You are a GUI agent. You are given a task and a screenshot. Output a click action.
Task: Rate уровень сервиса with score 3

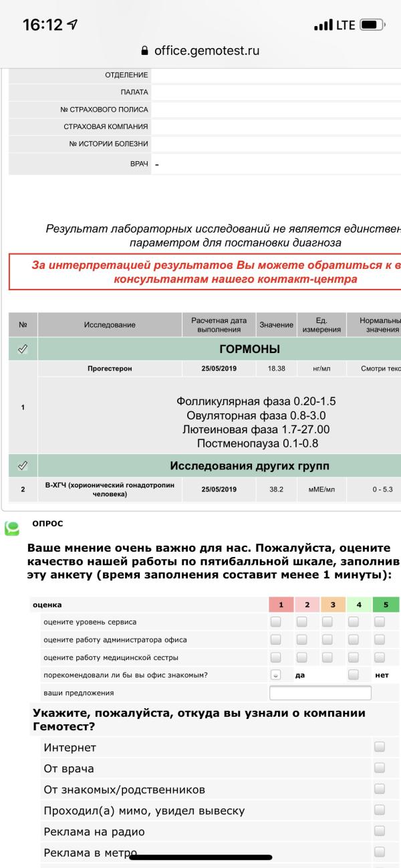point(327,622)
